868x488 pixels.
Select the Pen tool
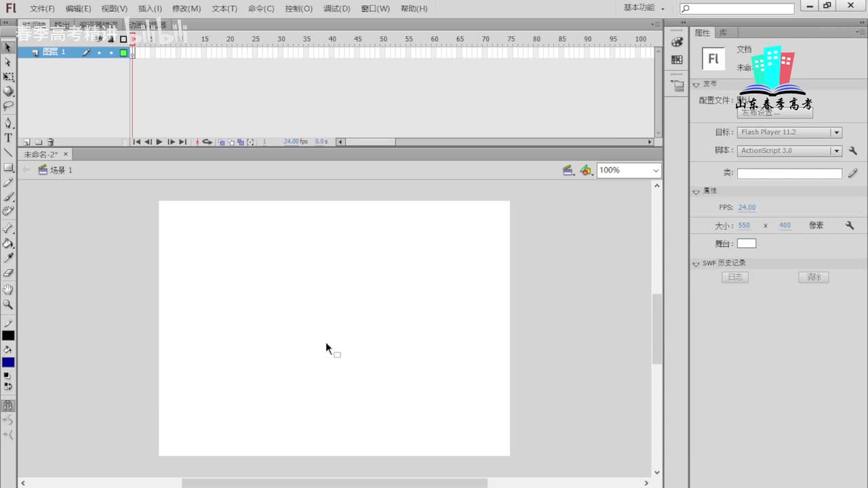[8, 123]
